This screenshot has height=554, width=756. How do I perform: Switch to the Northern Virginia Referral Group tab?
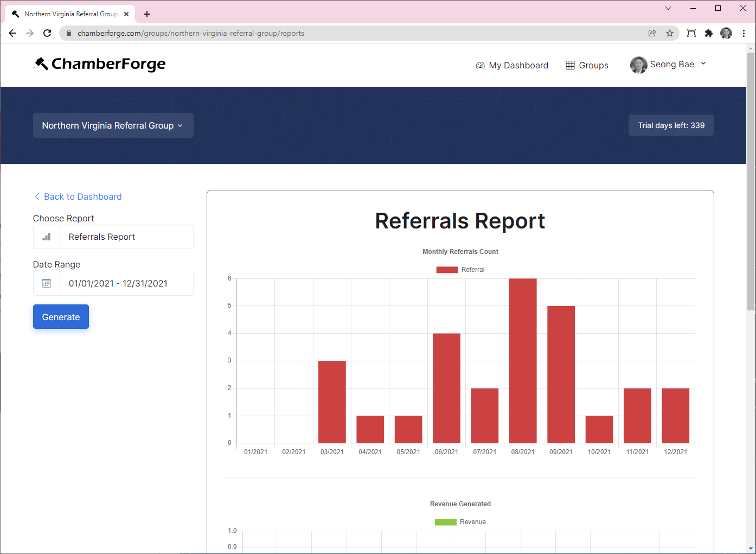click(x=71, y=14)
